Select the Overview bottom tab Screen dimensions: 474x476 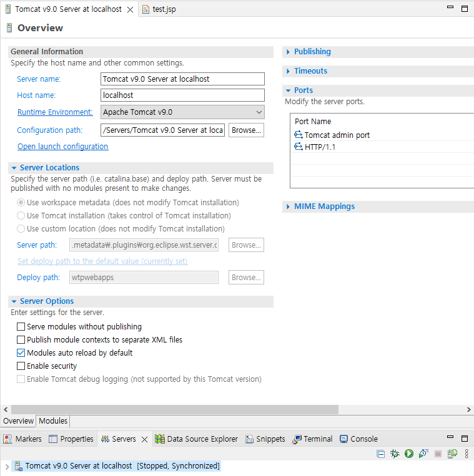[x=18, y=421]
